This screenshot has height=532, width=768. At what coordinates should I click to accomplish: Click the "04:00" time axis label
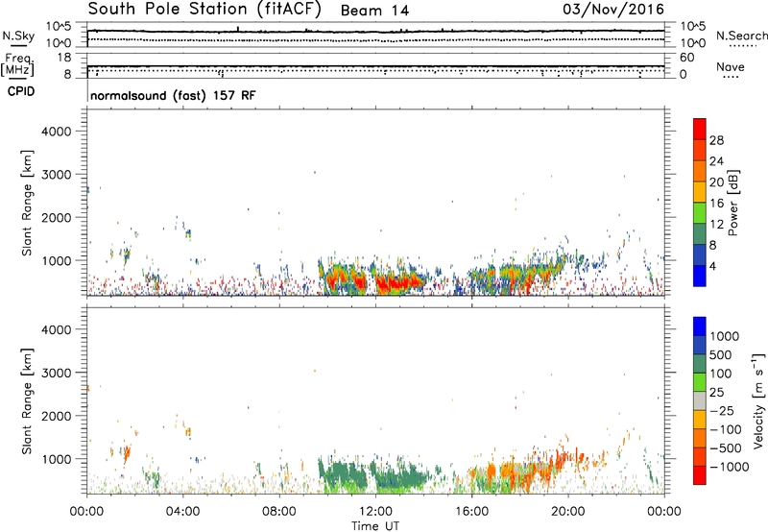coord(182,512)
